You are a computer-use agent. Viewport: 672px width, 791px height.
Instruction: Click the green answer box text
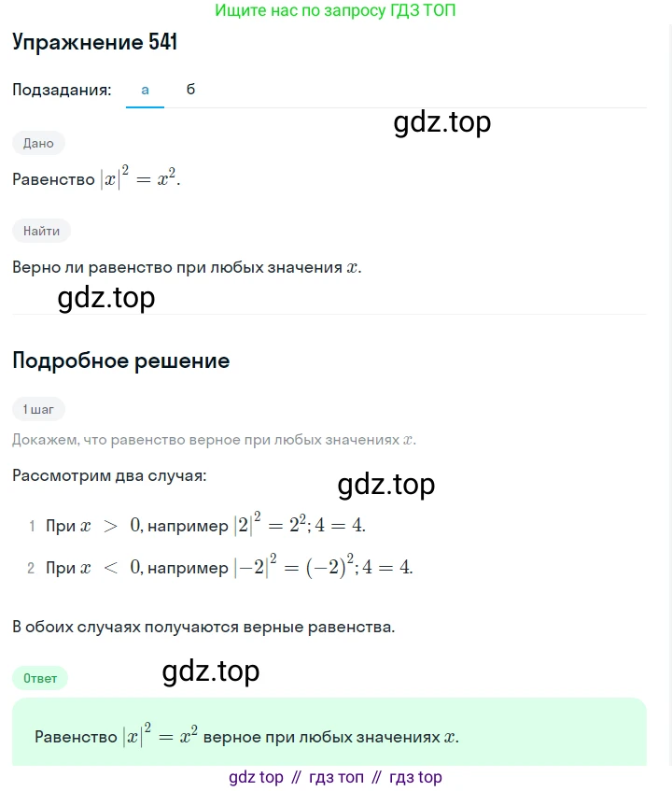click(x=246, y=736)
